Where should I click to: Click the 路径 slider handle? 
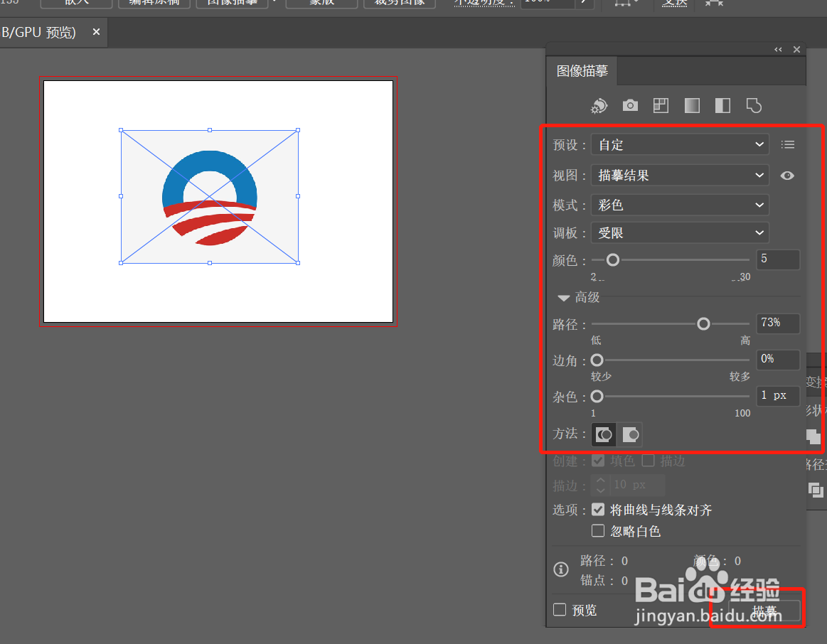[703, 323]
